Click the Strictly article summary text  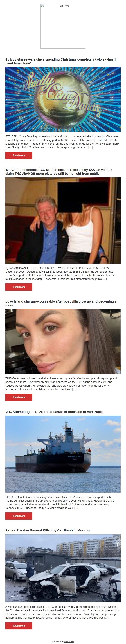[62, 142]
